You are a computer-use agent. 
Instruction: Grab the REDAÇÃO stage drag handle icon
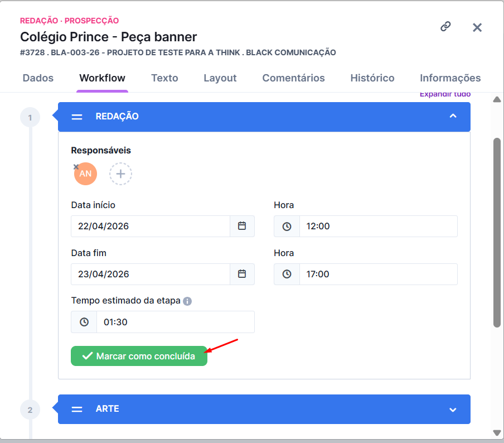tap(77, 117)
